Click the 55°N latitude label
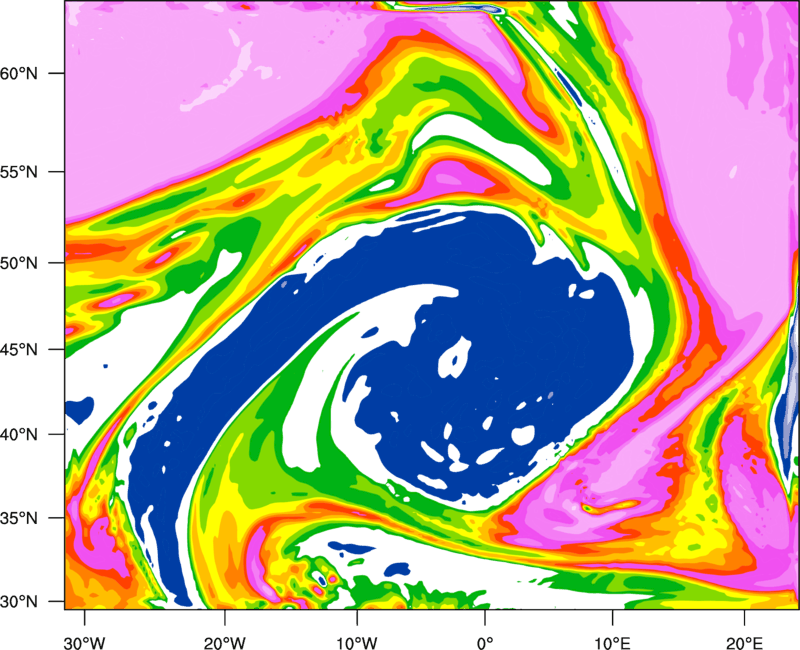The height and width of the screenshot is (650, 800). 19,172
